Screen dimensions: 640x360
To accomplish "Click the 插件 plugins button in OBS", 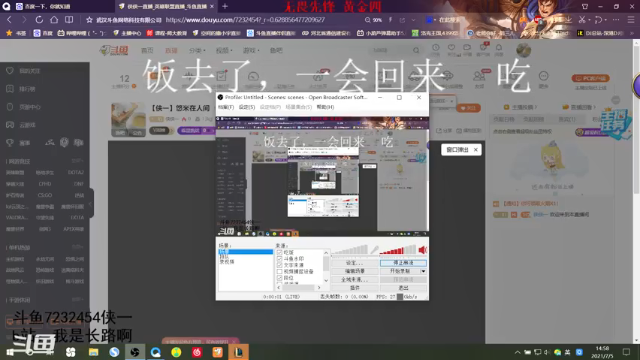I will [354, 288].
